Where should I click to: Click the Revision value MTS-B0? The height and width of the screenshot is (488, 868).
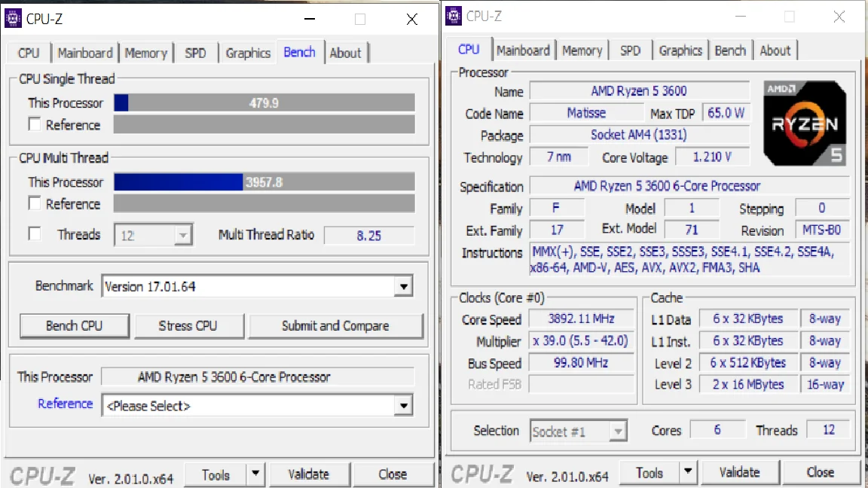(x=822, y=230)
